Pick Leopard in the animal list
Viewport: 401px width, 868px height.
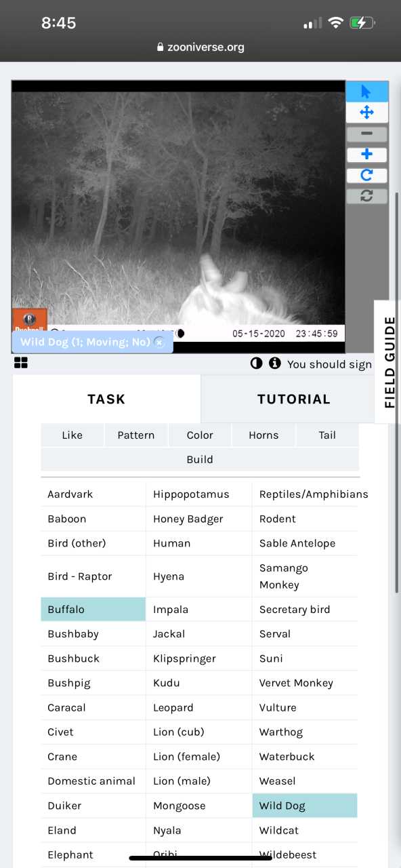click(x=198, y=707)
